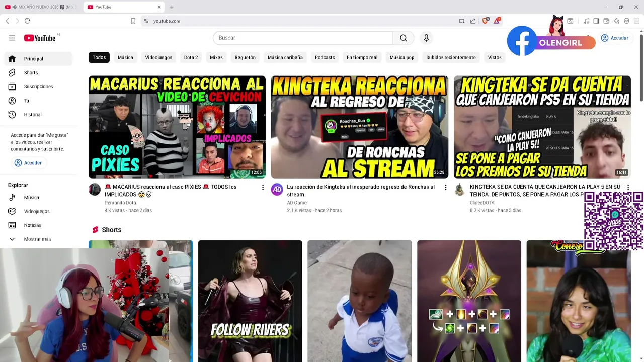Open ClideoDOTA channel link

click(482, 203)
